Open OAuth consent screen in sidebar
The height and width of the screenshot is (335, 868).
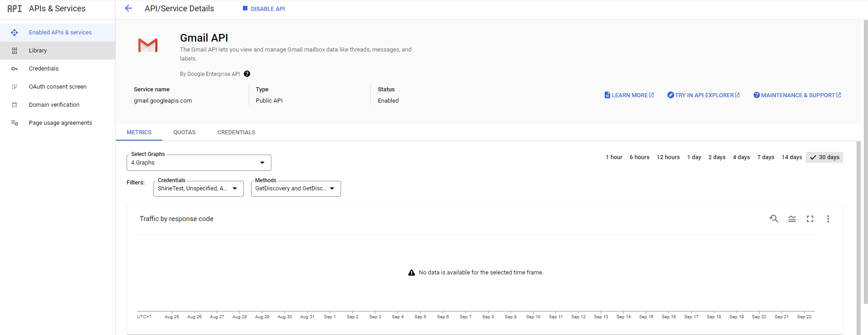pos(57,87)
